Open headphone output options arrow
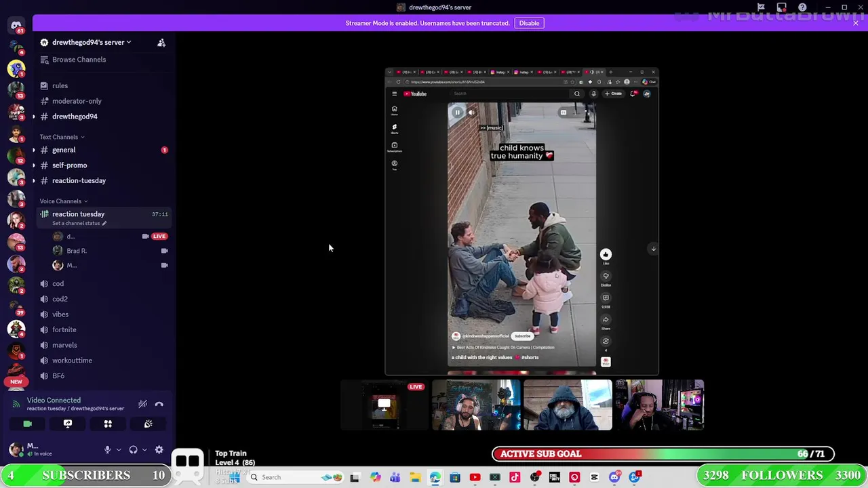The width and height of the screenshot is (868, 488). (144, 449)
